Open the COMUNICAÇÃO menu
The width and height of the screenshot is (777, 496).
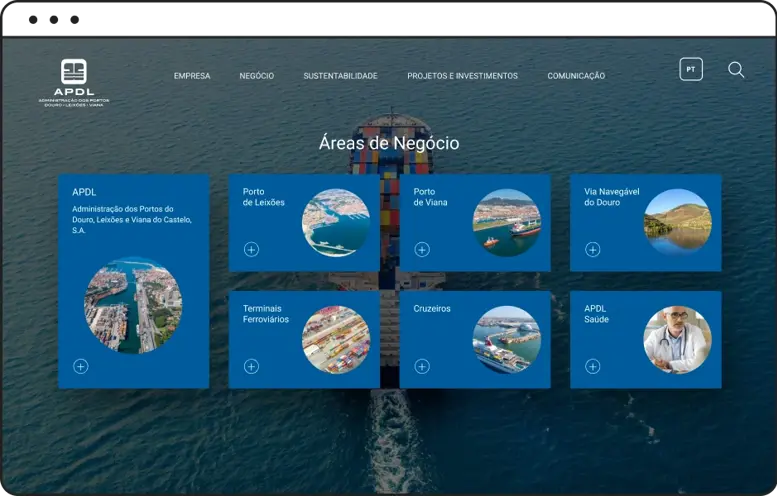pos(576,76)
